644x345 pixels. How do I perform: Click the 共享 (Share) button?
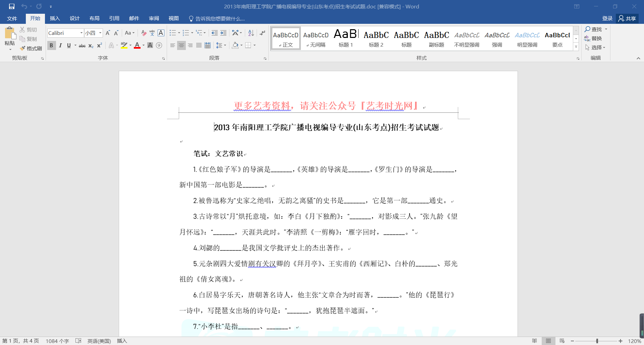[x=627, y=18]
